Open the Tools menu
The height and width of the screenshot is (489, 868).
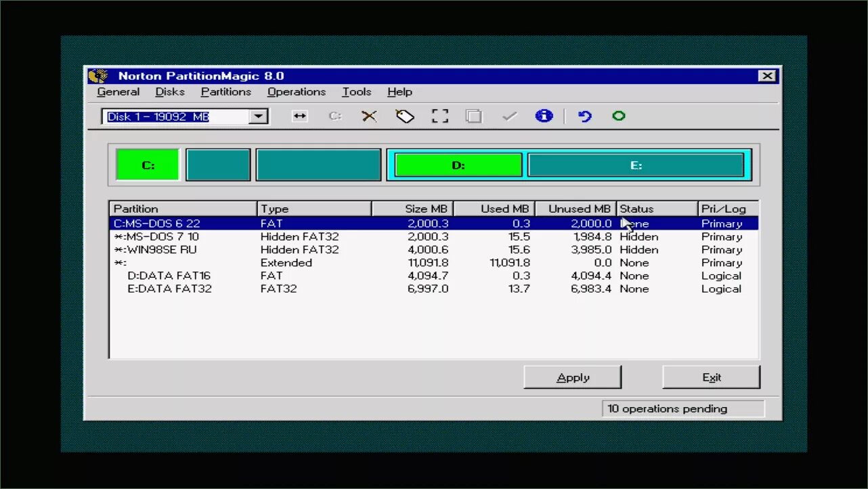(x=356, y=92)
